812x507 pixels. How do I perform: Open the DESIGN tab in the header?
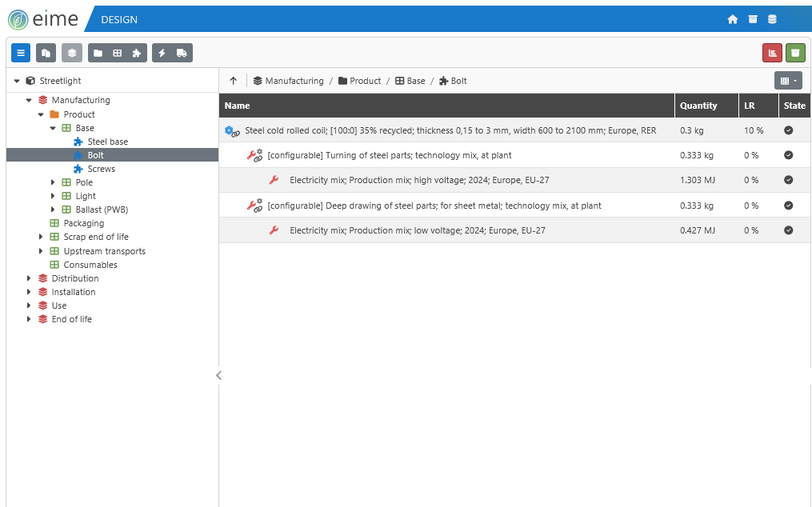tap(119, 20)
